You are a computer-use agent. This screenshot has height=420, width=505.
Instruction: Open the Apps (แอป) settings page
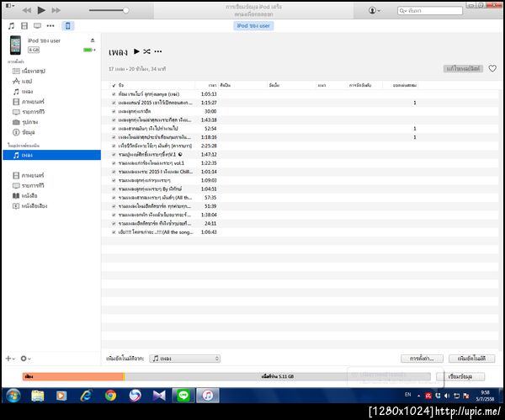(x=22, y=81)
